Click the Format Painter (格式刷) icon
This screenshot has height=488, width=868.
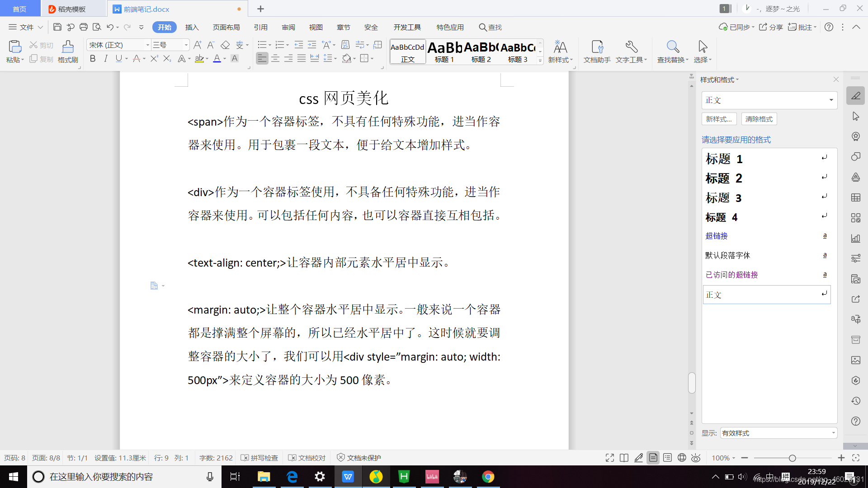click(68, 47)
